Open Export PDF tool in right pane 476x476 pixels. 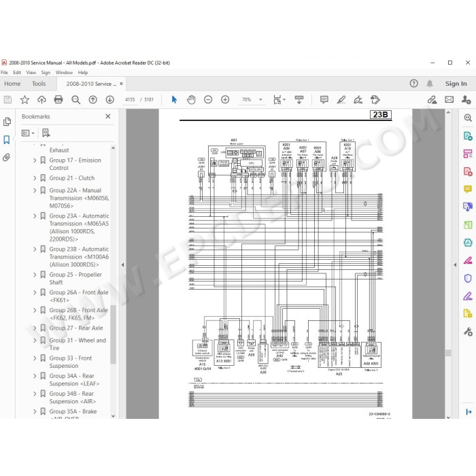coord(468,135)
